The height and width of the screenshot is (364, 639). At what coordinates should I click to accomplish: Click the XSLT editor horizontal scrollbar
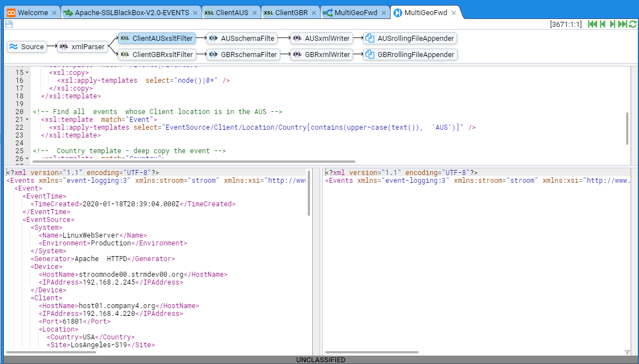coord(190,162)
